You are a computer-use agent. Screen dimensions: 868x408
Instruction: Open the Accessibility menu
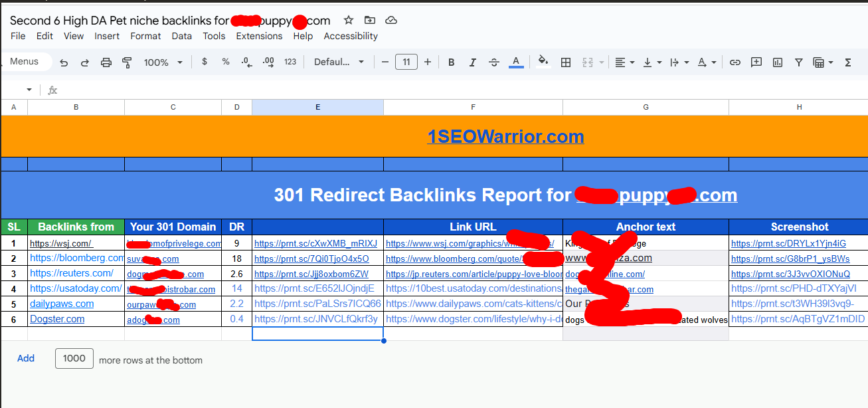point(351,36)
